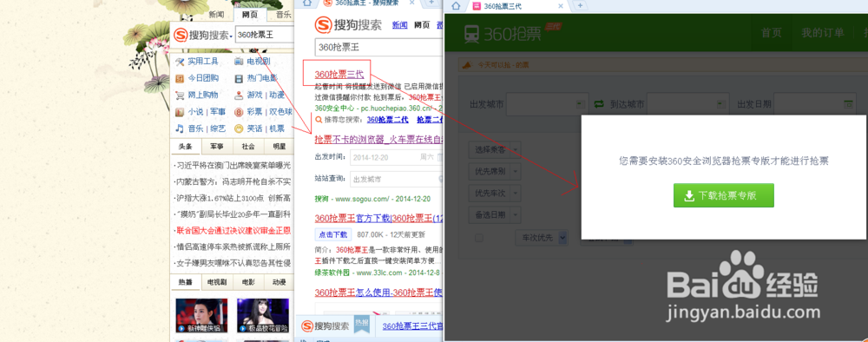Open the 优先车次 dropdown
The image size is (868, 342).
pos(495,194)
